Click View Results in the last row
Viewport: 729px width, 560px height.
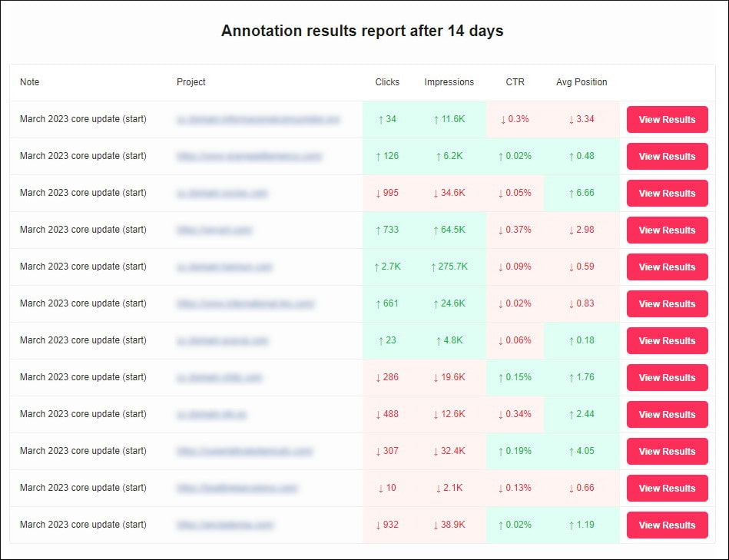tap(667, 525)
